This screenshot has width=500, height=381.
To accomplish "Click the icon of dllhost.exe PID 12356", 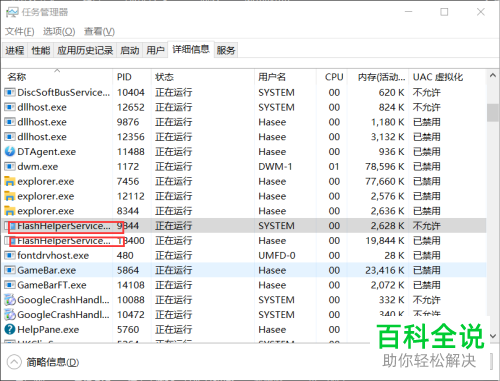I will tap(10, 137).
